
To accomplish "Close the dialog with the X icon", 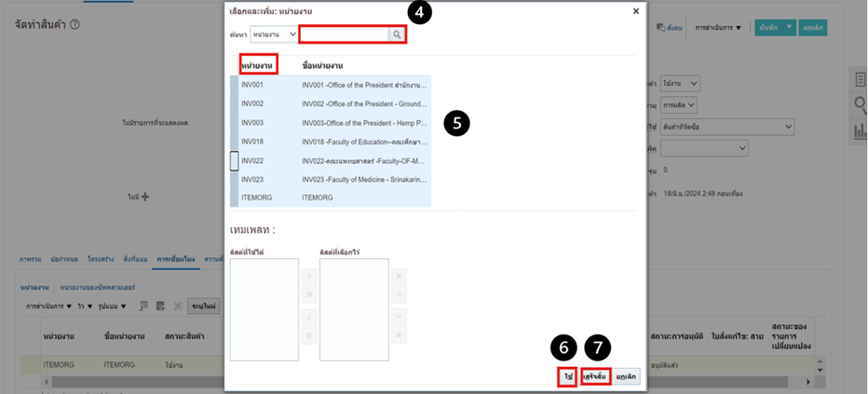I will tap(636, 11).
